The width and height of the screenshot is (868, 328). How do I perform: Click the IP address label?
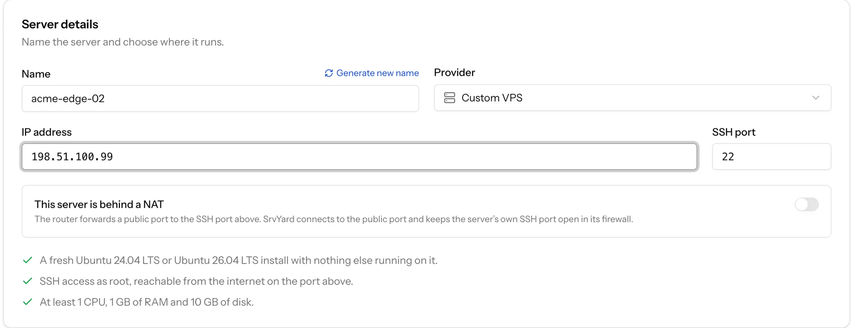(x=46, y=132)
